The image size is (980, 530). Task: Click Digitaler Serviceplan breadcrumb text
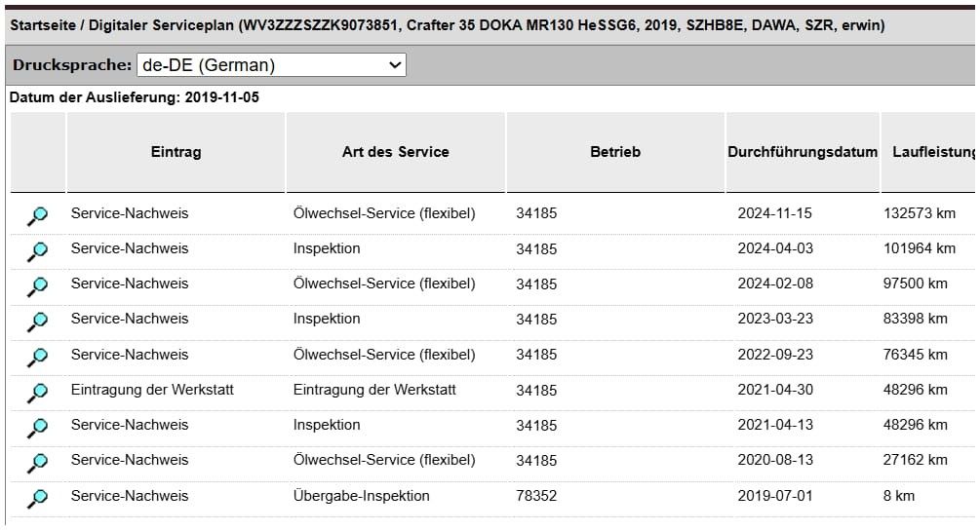pos(161,25)
